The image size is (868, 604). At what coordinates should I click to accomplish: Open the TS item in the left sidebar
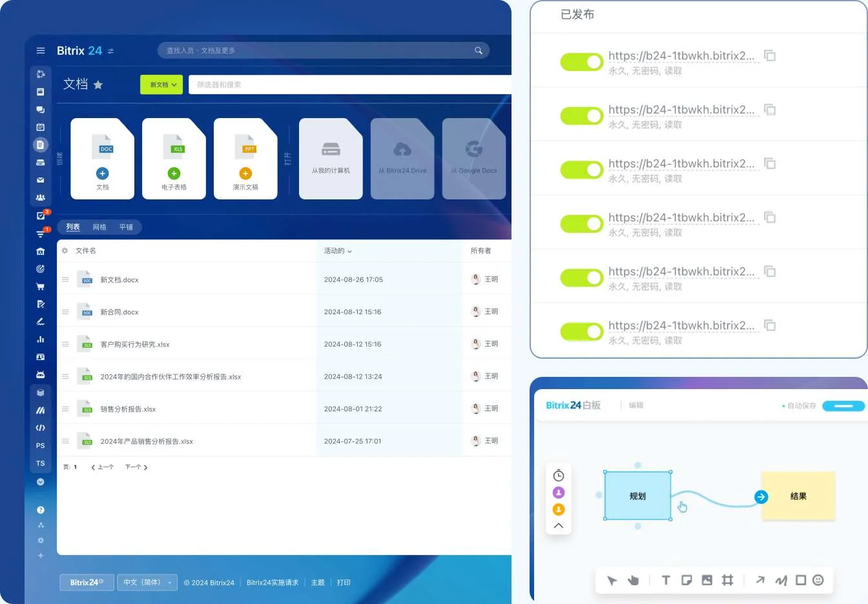click(x=41, y=463)
